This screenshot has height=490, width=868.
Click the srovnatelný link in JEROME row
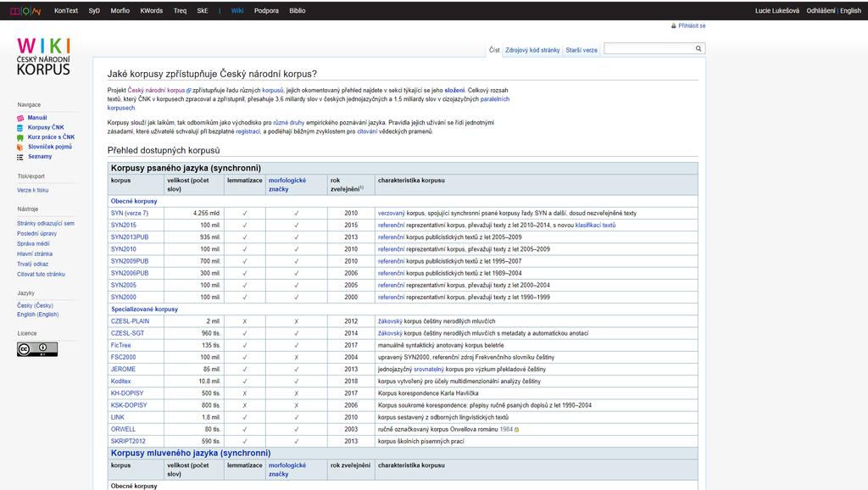(x=429, y=370)
